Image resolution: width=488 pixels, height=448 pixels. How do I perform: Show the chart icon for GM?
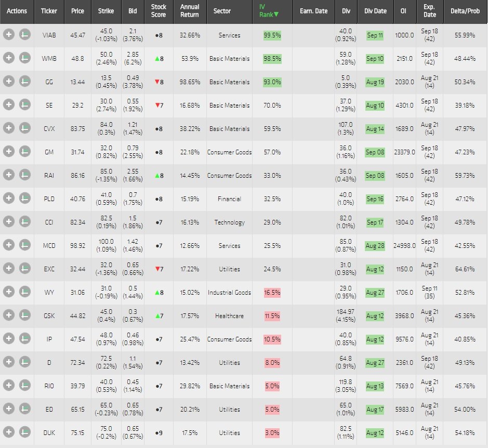coord(25,151)
